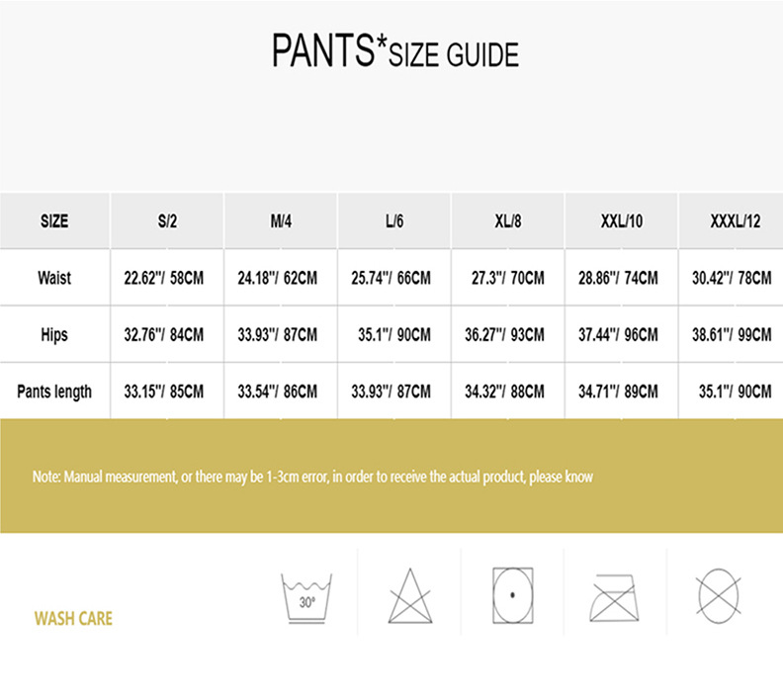Select the S/2 size column header
This screenshot has width=783, height=700.
click(x=167, y=221)
